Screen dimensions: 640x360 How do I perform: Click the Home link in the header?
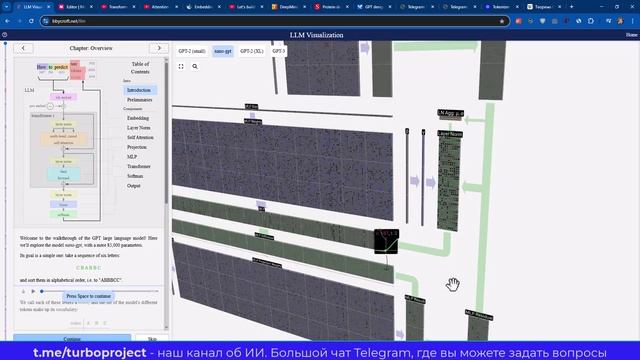[631, 35]
